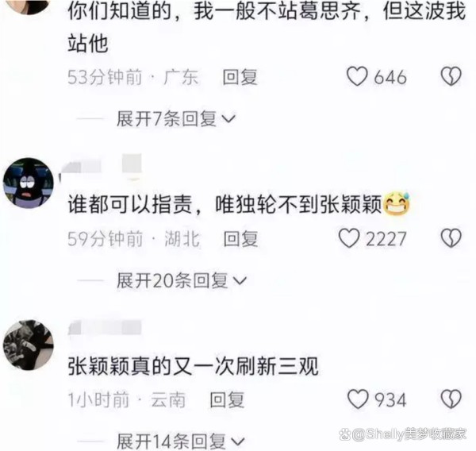The width and height of the screenshot is (476, 451).
Task: Expand 展开20条回复 replies
Action: [182, 280]
